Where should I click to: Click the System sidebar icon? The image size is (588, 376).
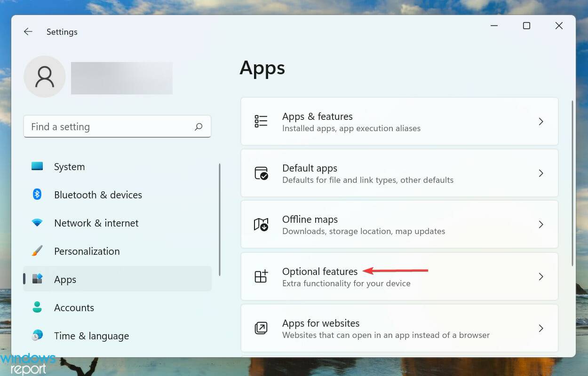[38, 166]
